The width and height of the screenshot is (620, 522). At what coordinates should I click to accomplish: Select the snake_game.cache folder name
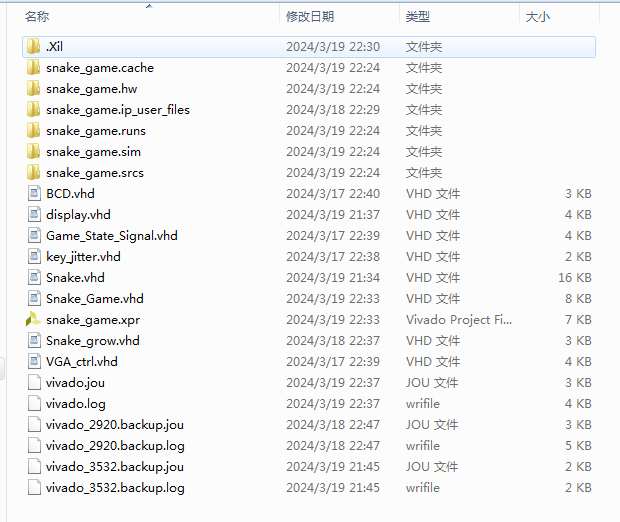(x=100, y=68)
